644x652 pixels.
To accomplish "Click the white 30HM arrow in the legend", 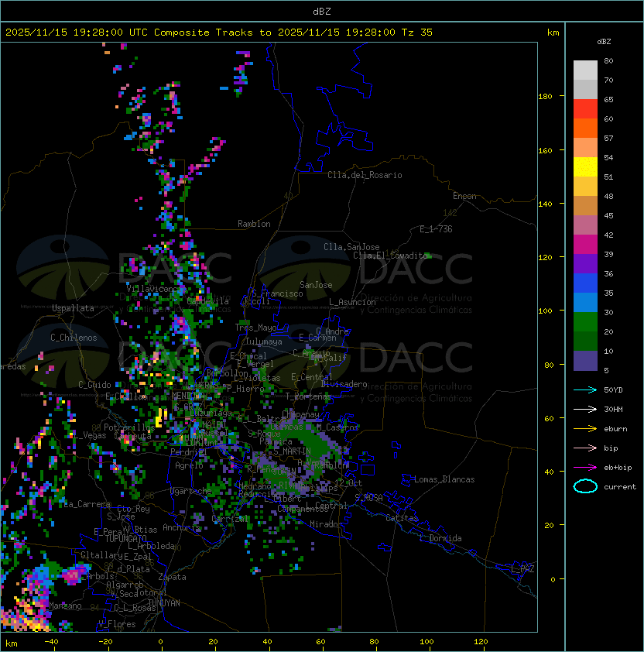I will 585,409.
